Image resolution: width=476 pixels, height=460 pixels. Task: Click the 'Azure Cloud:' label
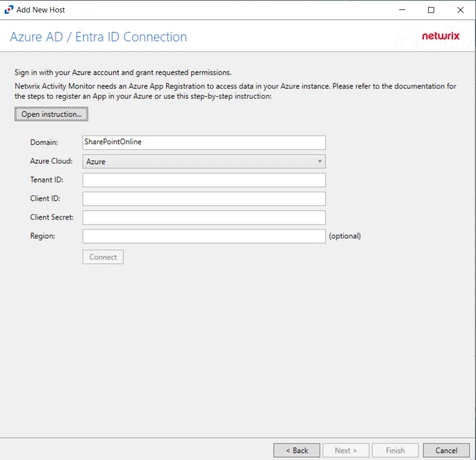51,161
